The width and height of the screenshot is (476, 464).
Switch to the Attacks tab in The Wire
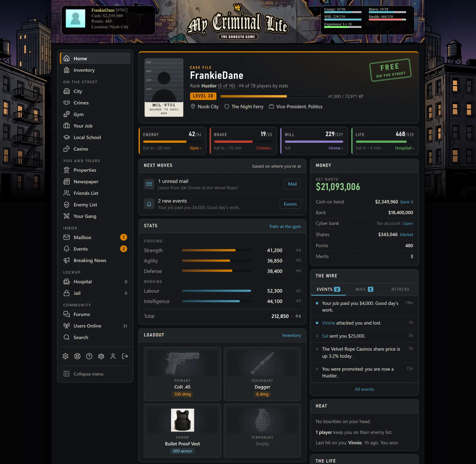point(400,289)
